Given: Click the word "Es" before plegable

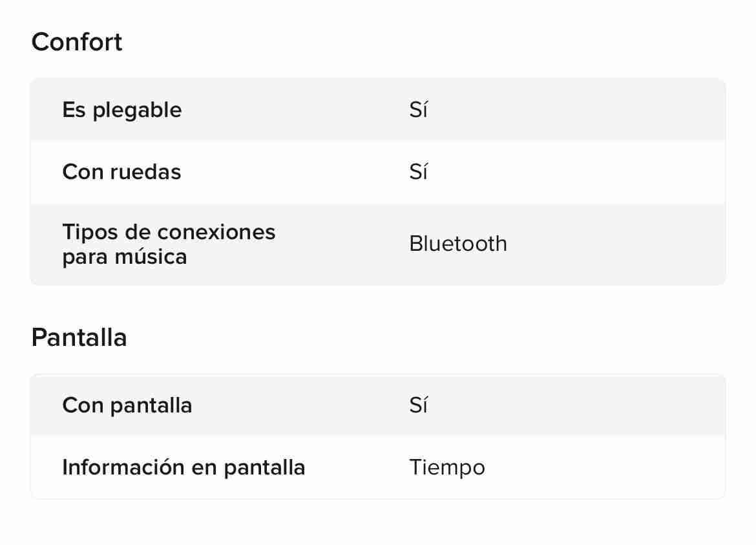Looking at the screenshot, I should click(74, 111).
